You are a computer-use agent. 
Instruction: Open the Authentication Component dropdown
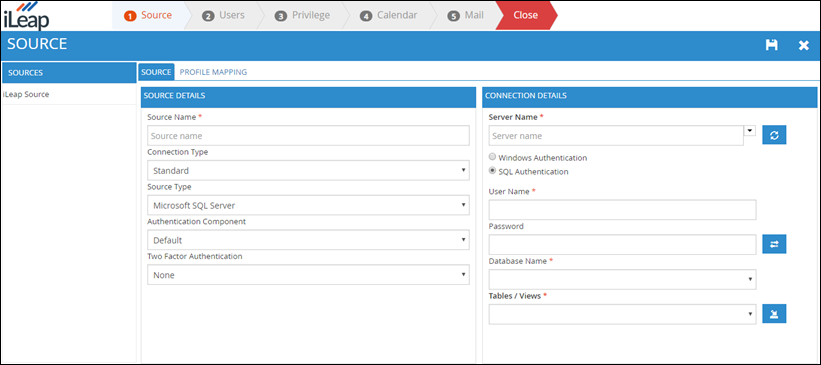click(308, 240)
